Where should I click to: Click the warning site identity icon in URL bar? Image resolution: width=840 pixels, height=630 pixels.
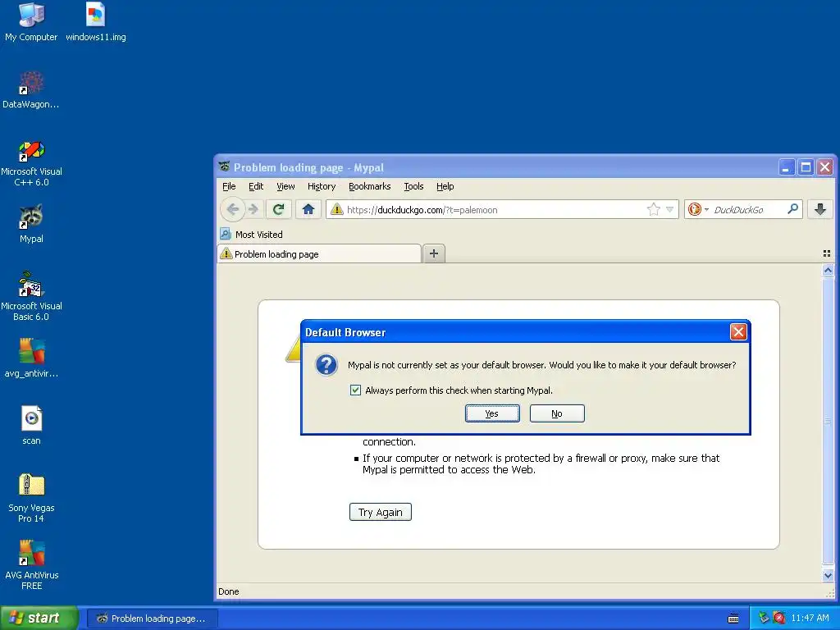336,209
